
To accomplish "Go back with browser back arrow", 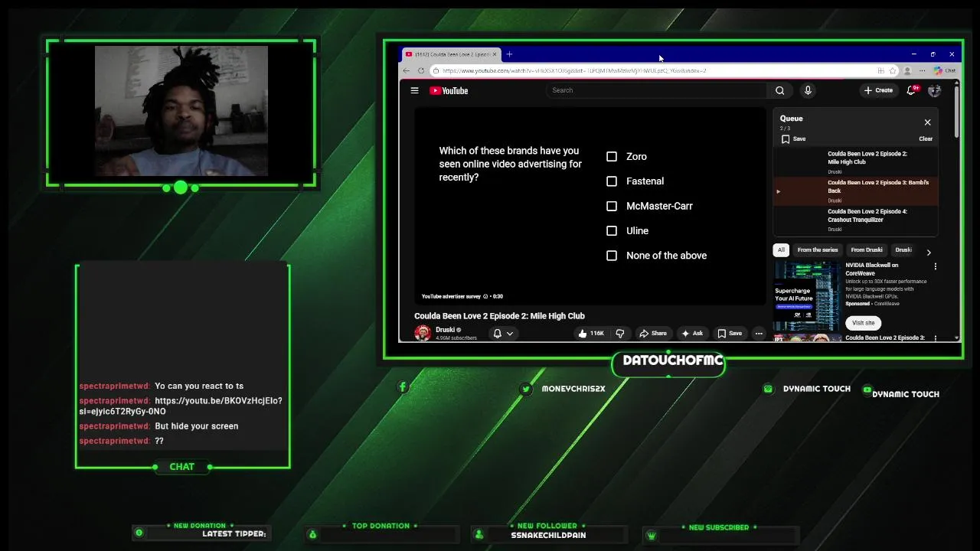I will click(406, 70).
